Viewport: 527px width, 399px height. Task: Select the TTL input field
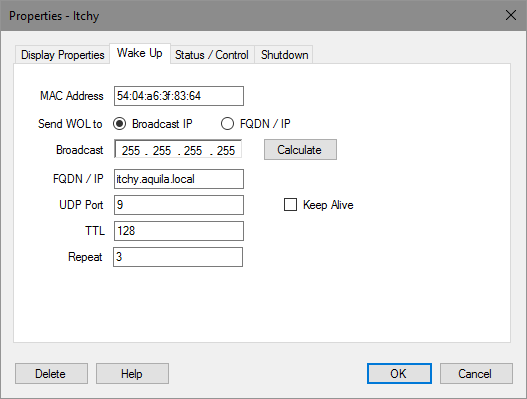pyautogui.click(x=179, y=231)
